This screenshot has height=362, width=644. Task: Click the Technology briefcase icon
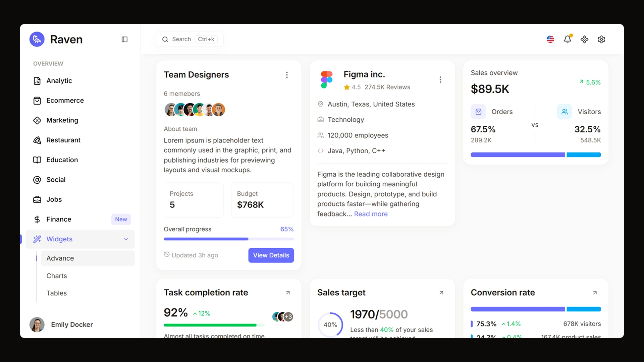[321, 120]
